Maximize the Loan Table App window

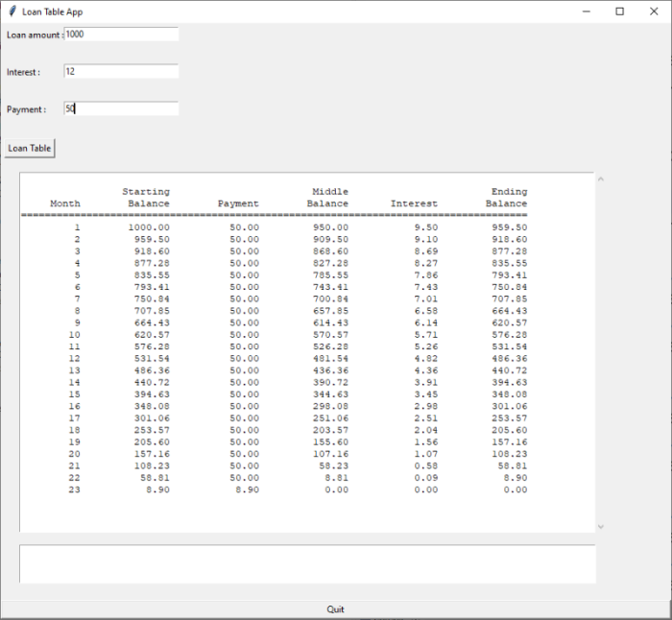(x=619, y=12)
